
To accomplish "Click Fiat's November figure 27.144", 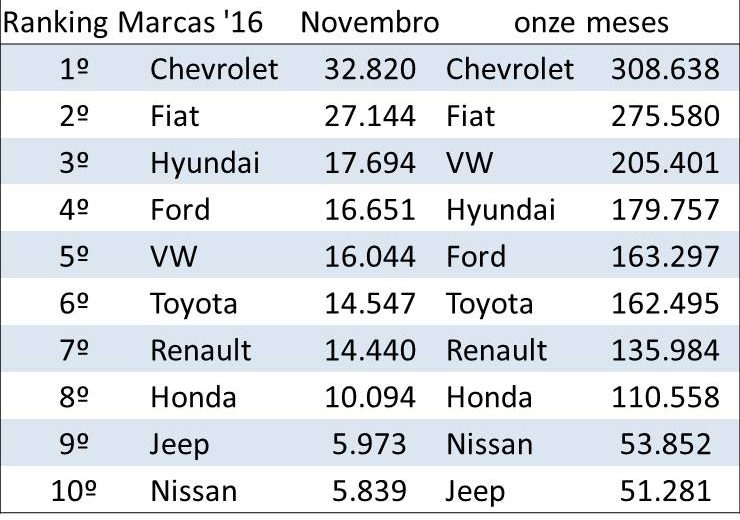I will 370,116.
